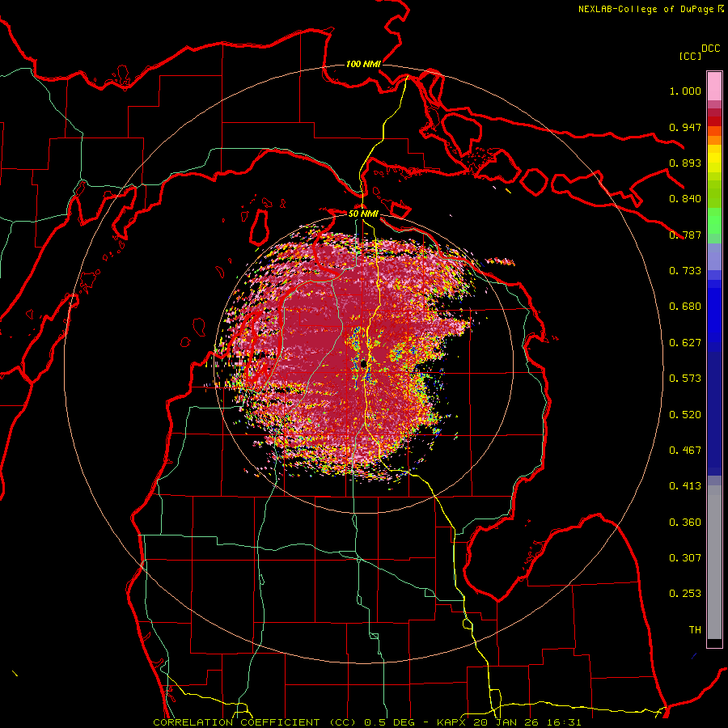The width and height of the screenshot is (728, 728).
Task: Select the 0.253 scale value
Action: point(685,594)
